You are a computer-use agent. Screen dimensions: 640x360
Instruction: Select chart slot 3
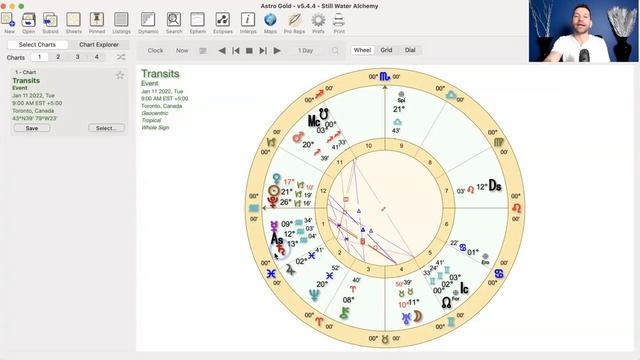pyautogui.click(x=78, y=57)
